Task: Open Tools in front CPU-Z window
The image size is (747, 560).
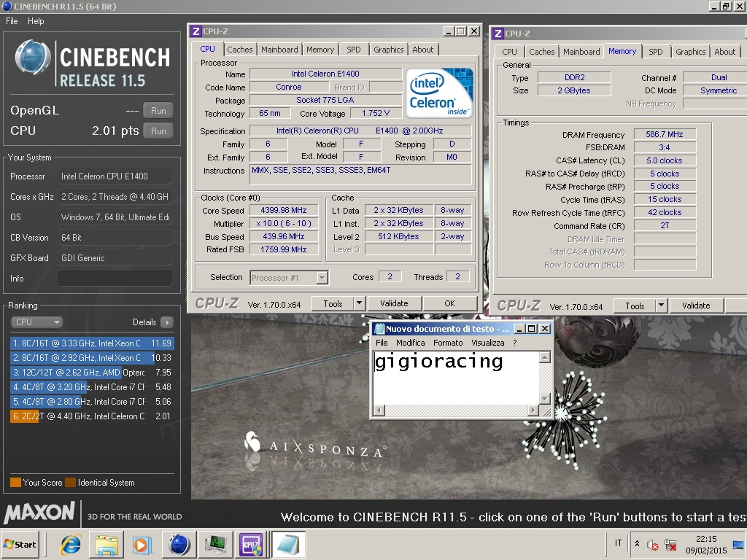Action: (x=333, y=303)
